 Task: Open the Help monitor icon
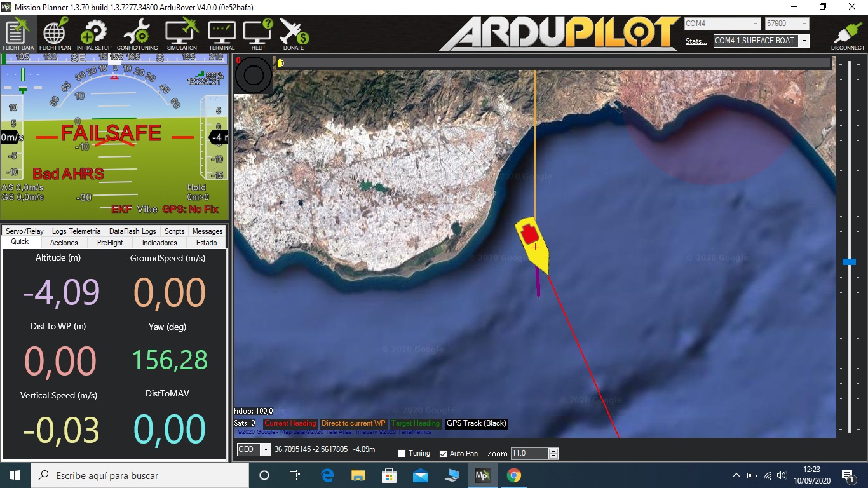tap(258, 34)
